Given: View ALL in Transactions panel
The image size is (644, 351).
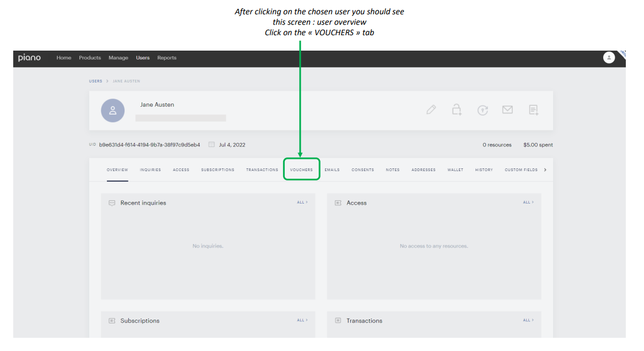Looking at the screenshot, I should pyautogui.click(x=528, y=320).
